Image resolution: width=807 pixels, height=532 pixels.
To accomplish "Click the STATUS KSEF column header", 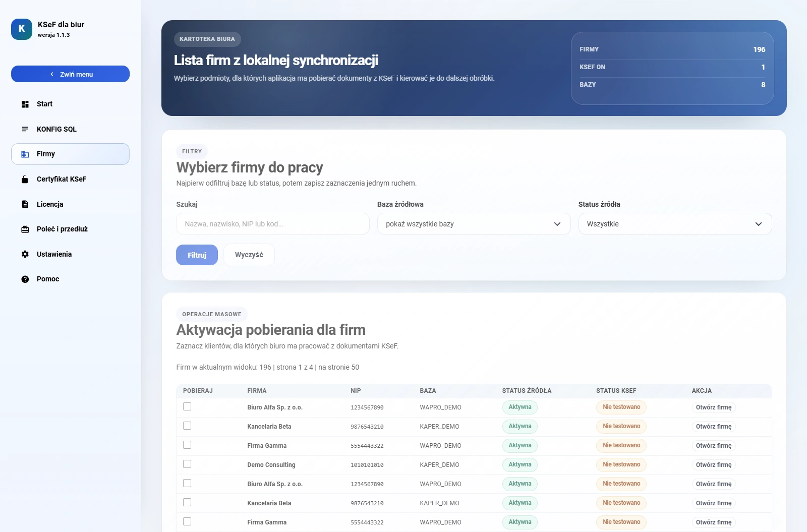I will tap(616, 391).
